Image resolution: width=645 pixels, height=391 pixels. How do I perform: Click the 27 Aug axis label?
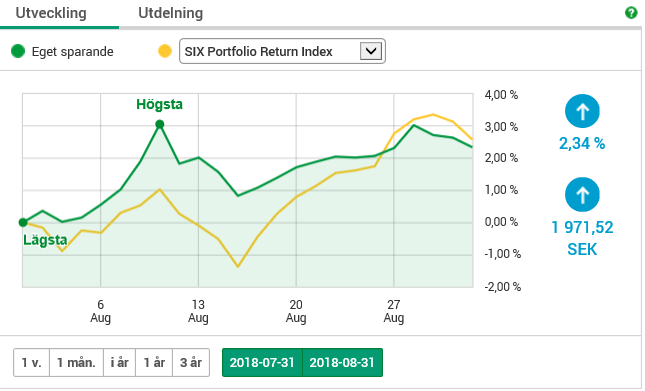coord(394,311)
